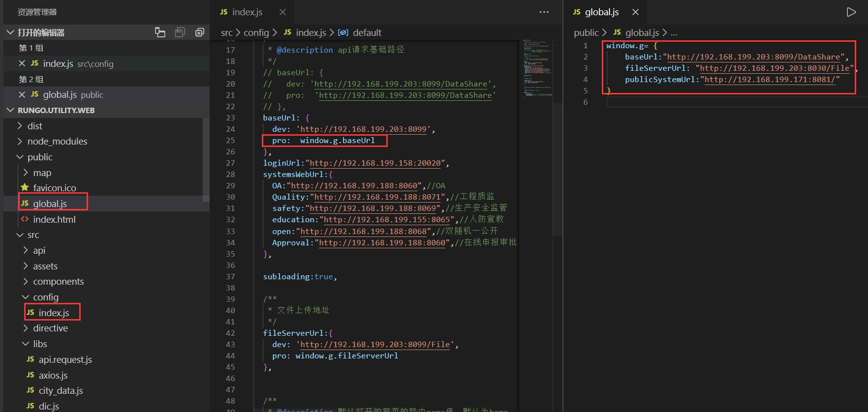The width and height of the screenshot is (868, 412).
Task: Click window.g.baseUrl text on line 25
Action: [x=338, y=141]
